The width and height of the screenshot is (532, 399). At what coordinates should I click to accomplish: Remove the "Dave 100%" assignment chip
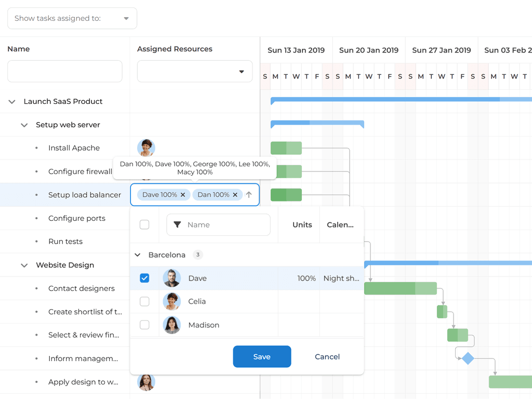(183, 195)
